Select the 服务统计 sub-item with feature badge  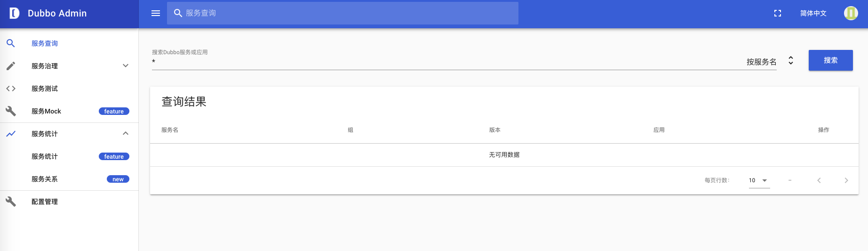[69, 156]
